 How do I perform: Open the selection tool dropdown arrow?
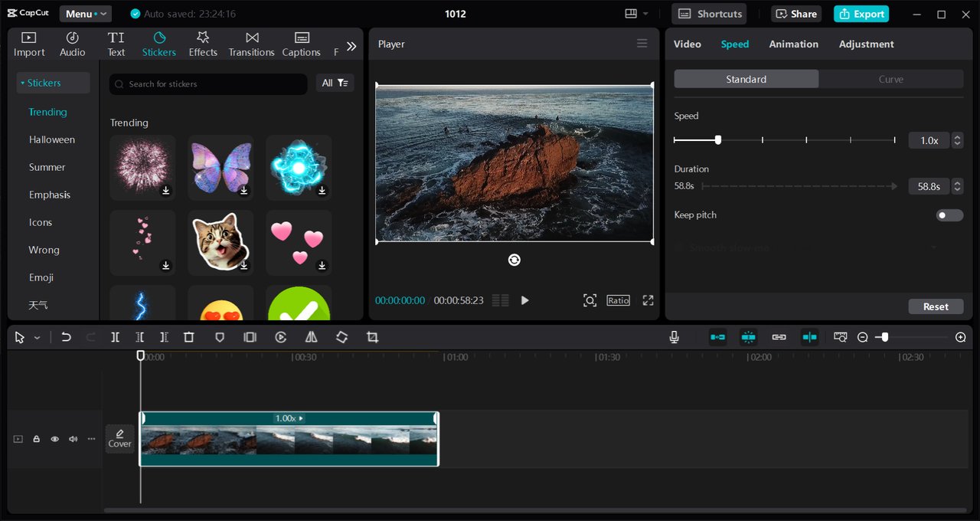37,338
